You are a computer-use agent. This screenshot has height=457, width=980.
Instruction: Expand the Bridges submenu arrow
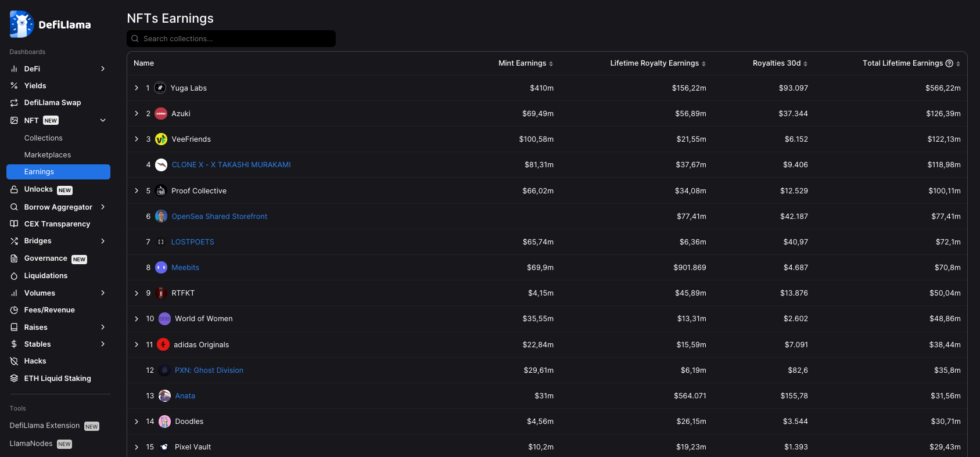pos(103,241)
